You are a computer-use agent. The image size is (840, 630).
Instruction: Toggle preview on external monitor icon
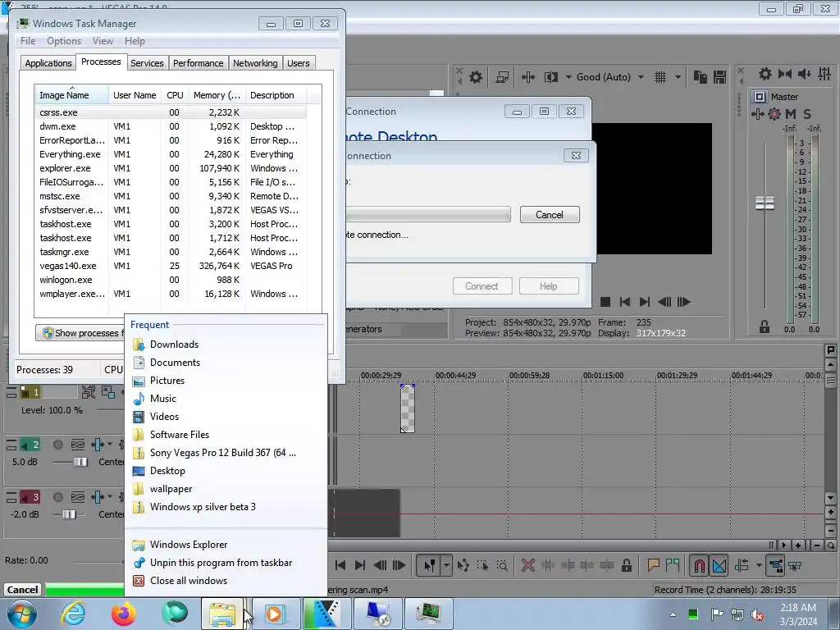pos(502,77)
